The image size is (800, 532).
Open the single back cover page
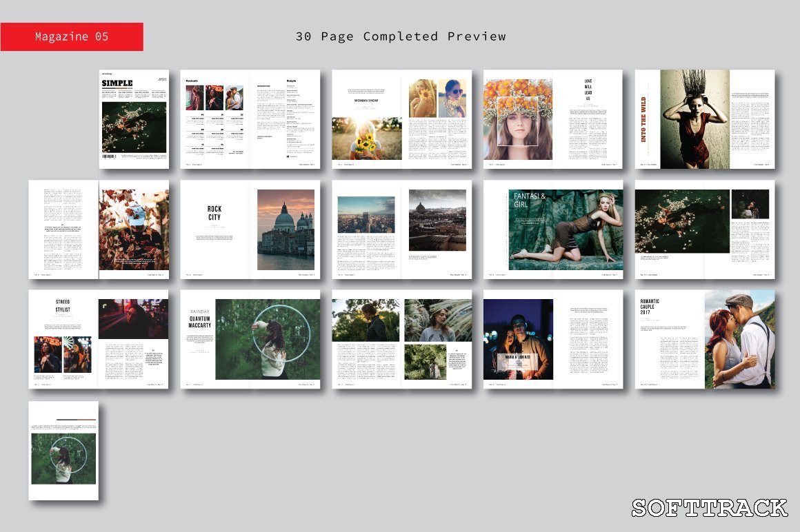pos(63,451)
